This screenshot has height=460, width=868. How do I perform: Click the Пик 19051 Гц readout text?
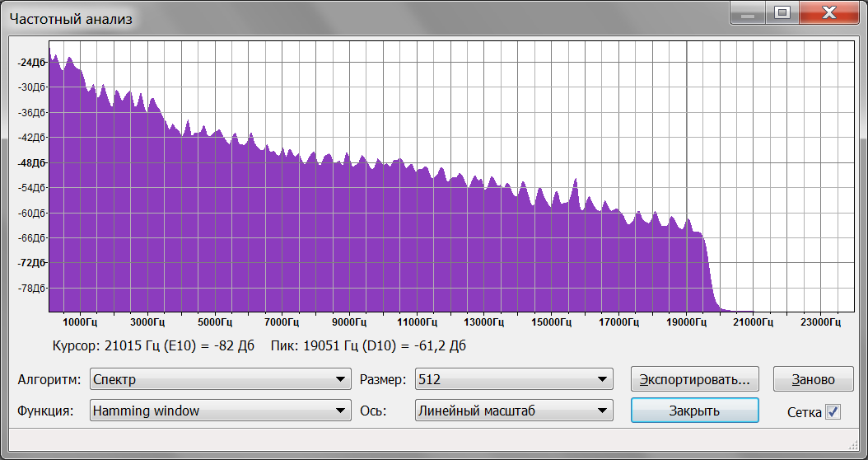[x=368, y=346]
